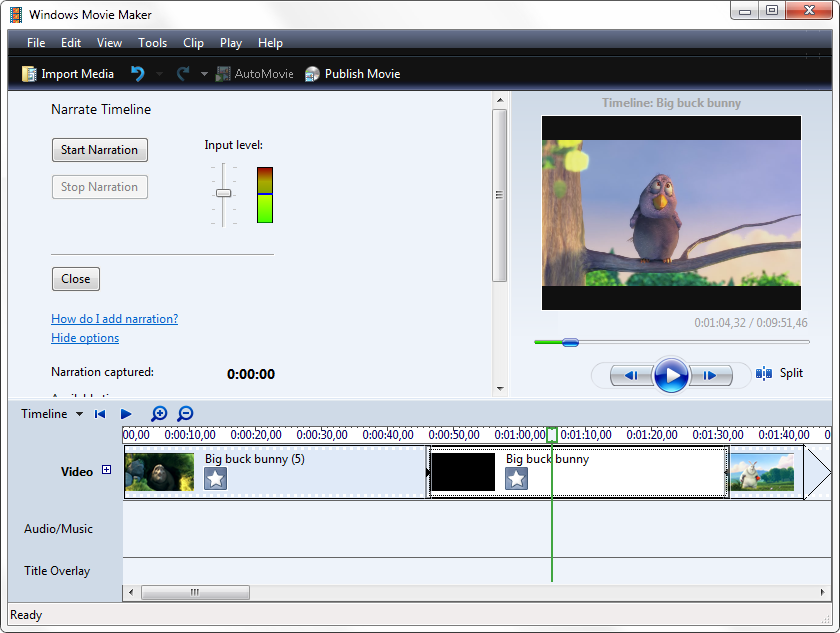
Task: Click the Redo arrow icon
Action: 183,73
